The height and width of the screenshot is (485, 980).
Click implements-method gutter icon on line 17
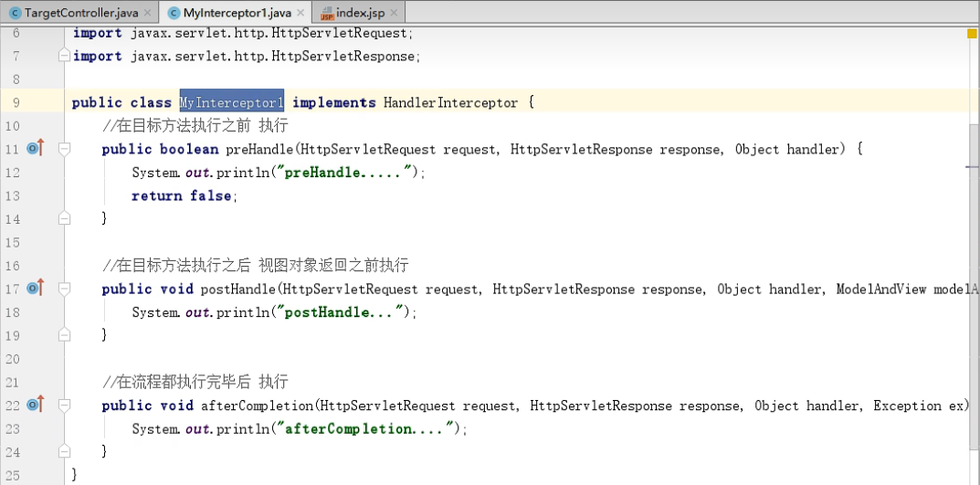(36, 288)
